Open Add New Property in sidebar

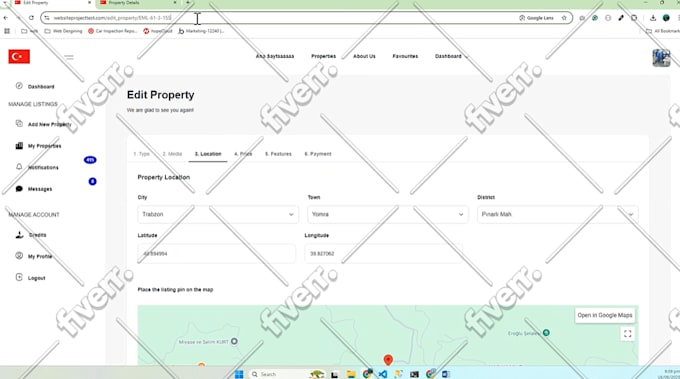(49, 124)
